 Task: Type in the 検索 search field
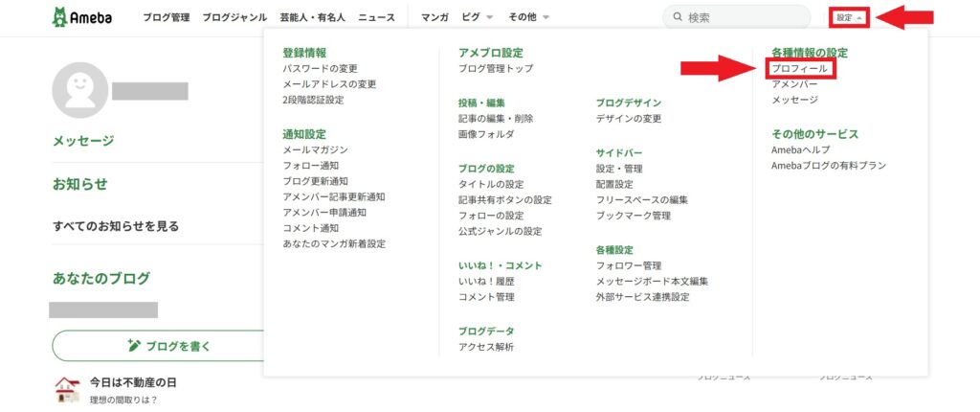[732, 17]
